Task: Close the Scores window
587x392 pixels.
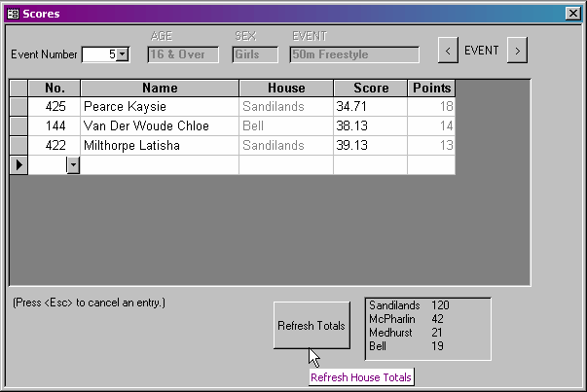Action: point(572,14)
